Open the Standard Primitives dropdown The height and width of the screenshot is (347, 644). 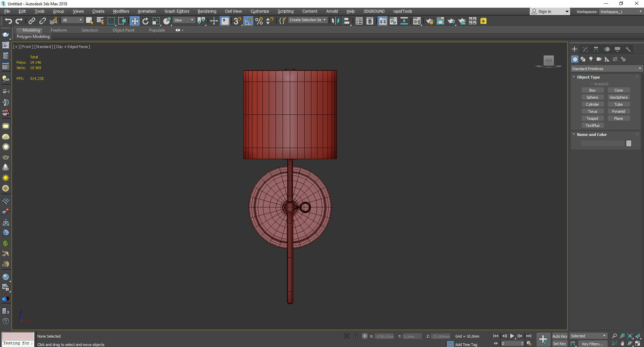click(606, 68)
